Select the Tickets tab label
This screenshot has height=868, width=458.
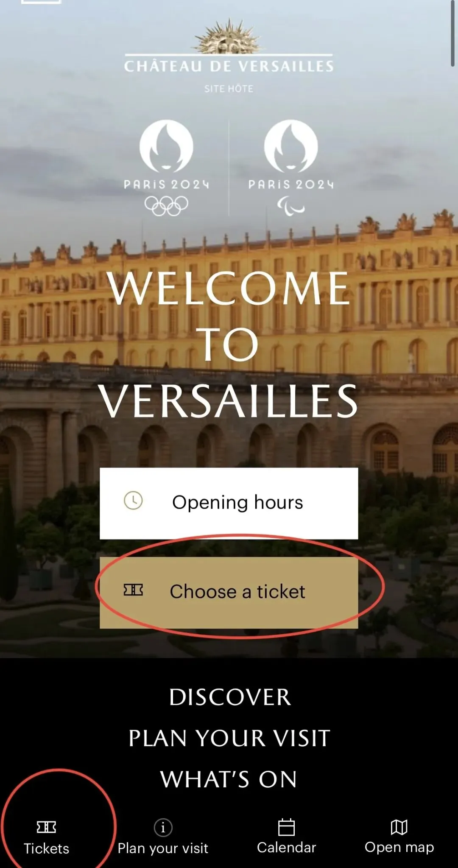(46, 848)
